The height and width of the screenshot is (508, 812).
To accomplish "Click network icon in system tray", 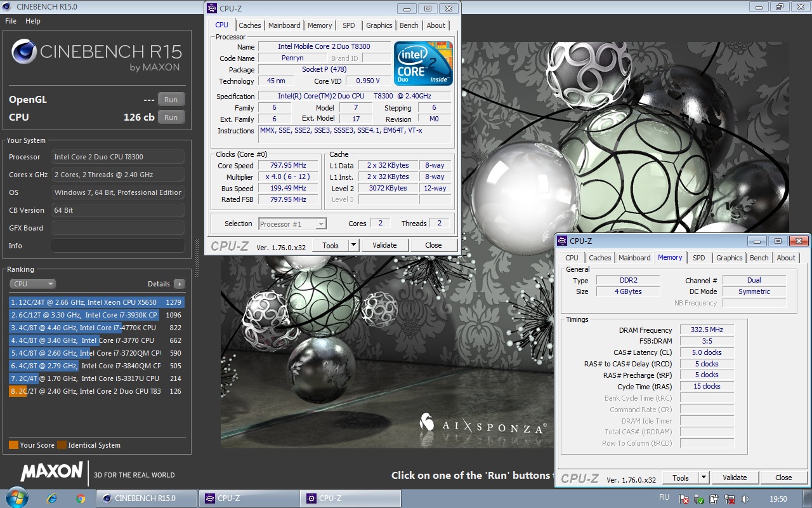I will click(730, 499).
